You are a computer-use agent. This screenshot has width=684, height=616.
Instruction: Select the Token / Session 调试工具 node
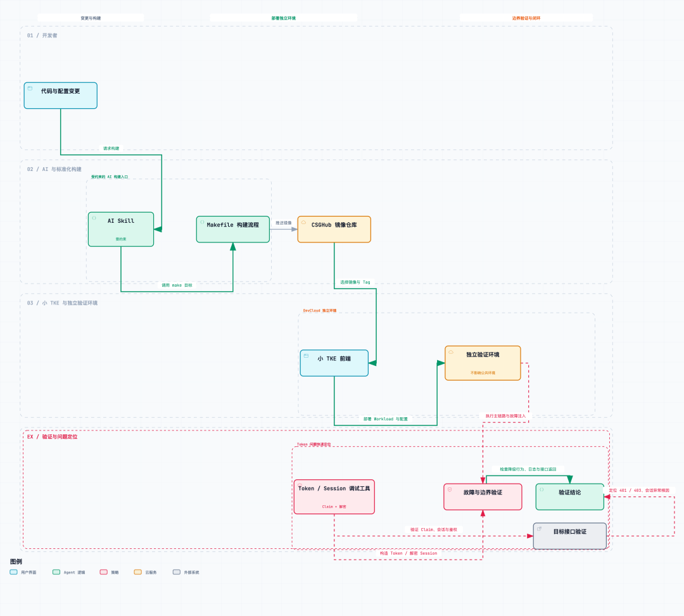coord(334,497)
